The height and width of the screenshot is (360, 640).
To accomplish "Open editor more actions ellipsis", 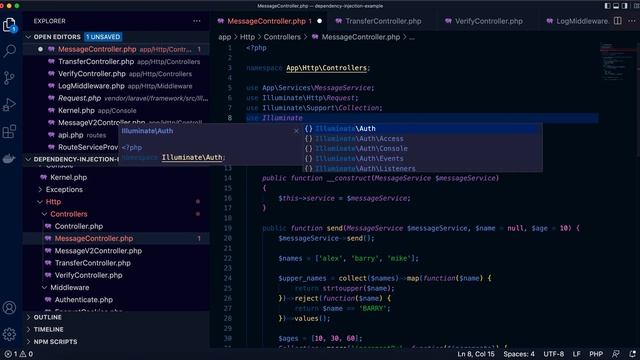I will tap(631, 21).
